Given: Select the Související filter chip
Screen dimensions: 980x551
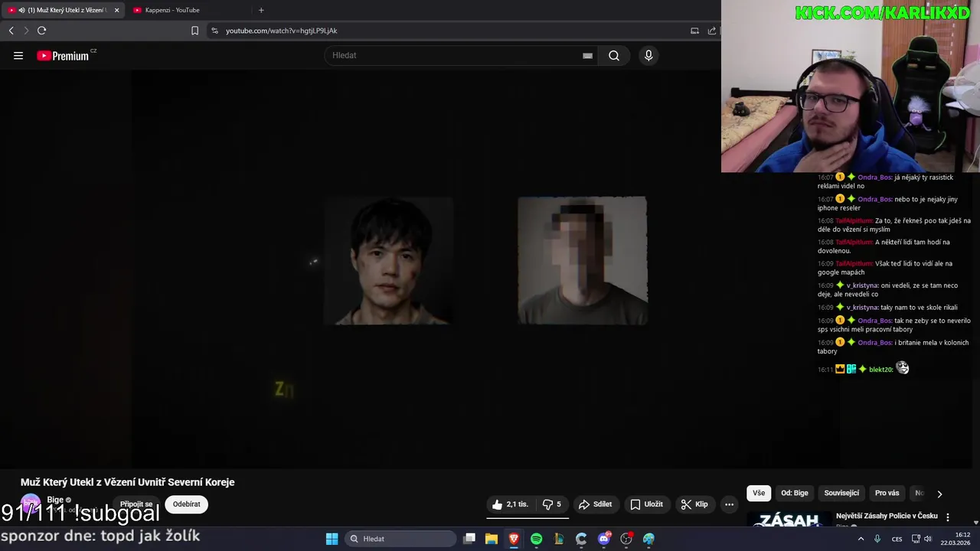Looking at the screenshot, I should click(841, 493).
